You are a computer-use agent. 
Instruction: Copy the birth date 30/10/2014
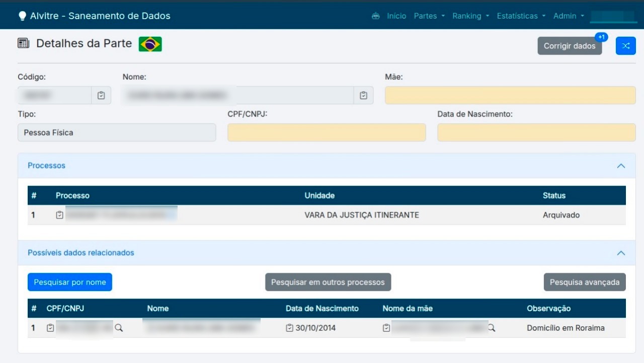(289, 328)
